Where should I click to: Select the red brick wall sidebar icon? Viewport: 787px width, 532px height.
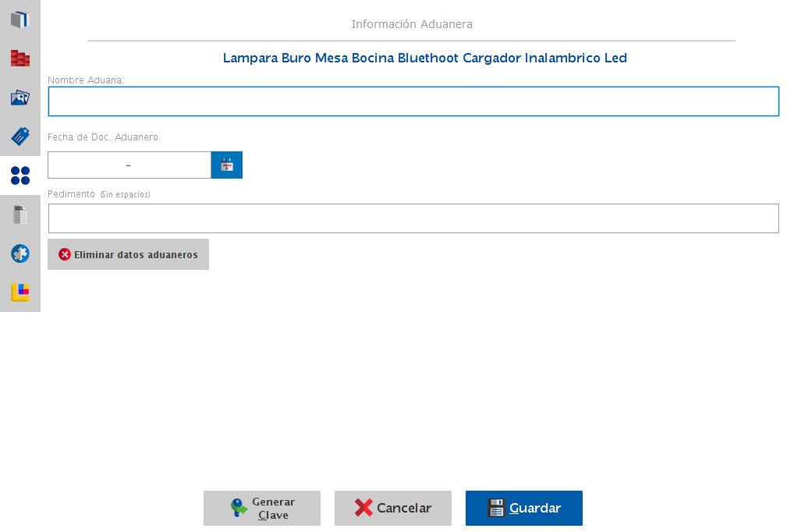coord(20,59)
